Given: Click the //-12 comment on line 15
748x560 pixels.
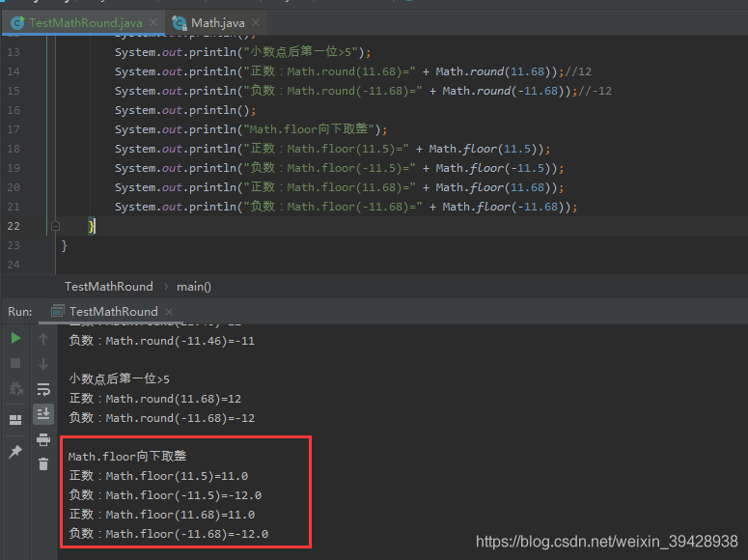Looking at the screenshot, I should pos(595,91).
